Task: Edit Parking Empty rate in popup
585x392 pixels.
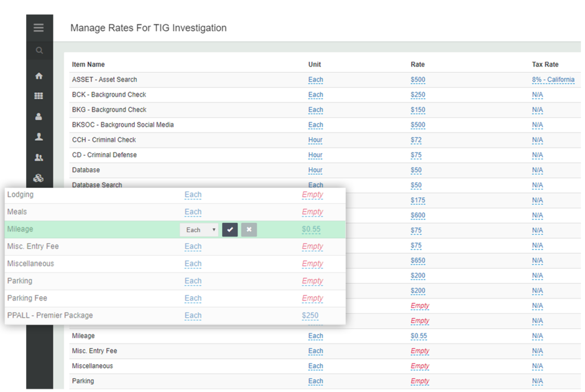Action: click(312, 281)
